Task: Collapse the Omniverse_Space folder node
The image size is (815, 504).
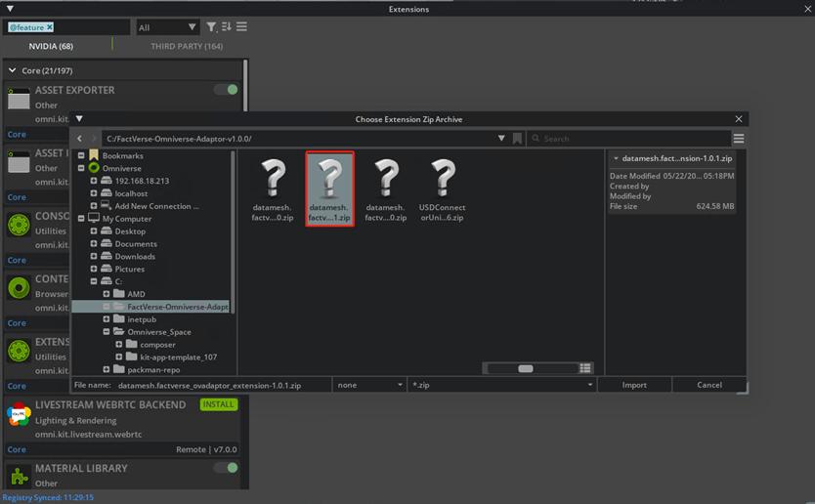Action: coord(107,331)
